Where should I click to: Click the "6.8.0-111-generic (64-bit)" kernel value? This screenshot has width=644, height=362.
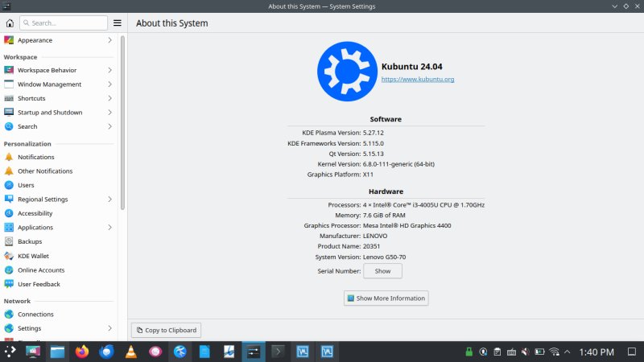[x=398, y=164]
